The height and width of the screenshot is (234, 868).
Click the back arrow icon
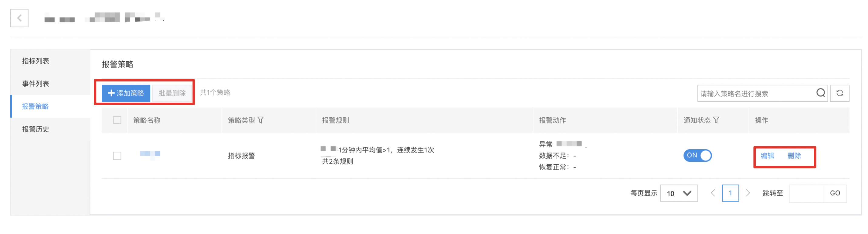(x=19, y=18)
